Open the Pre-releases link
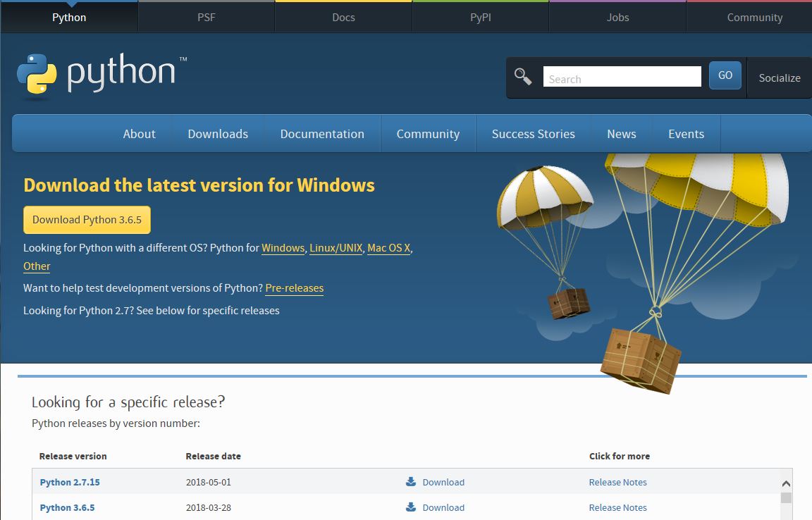812x520 pixels. point(294,288)
